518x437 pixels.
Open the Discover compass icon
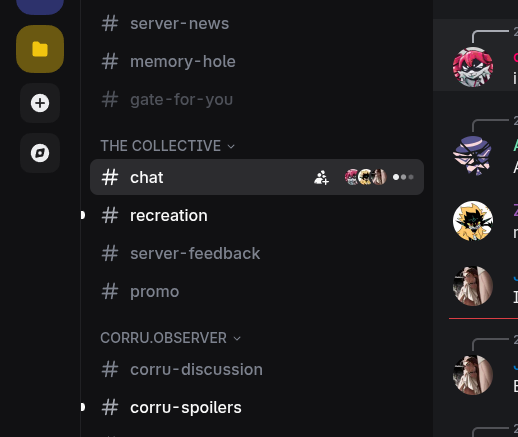[40, 153]
